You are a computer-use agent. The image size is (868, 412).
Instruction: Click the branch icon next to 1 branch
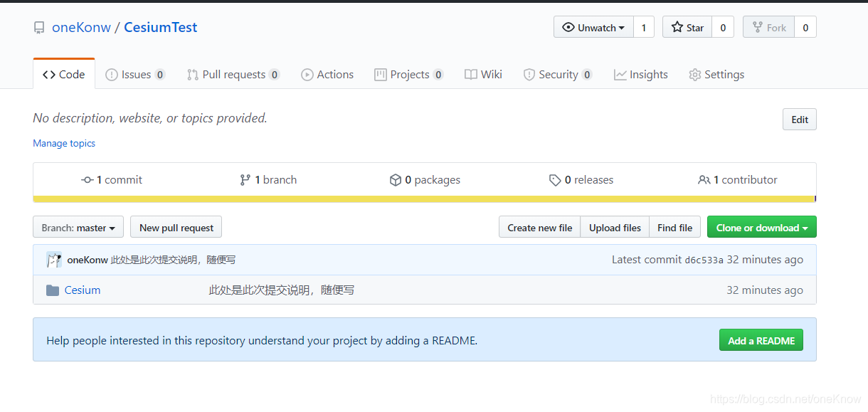[x=245, y=180]
